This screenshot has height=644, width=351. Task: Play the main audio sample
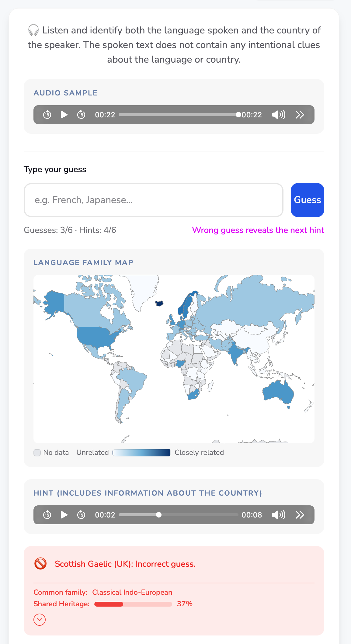[64, 115]
